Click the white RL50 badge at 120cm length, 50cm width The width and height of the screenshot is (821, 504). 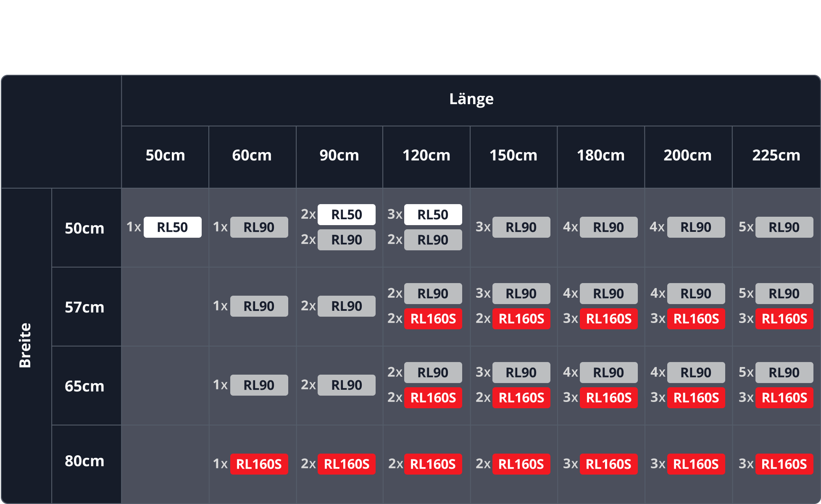tap(433, 215)
